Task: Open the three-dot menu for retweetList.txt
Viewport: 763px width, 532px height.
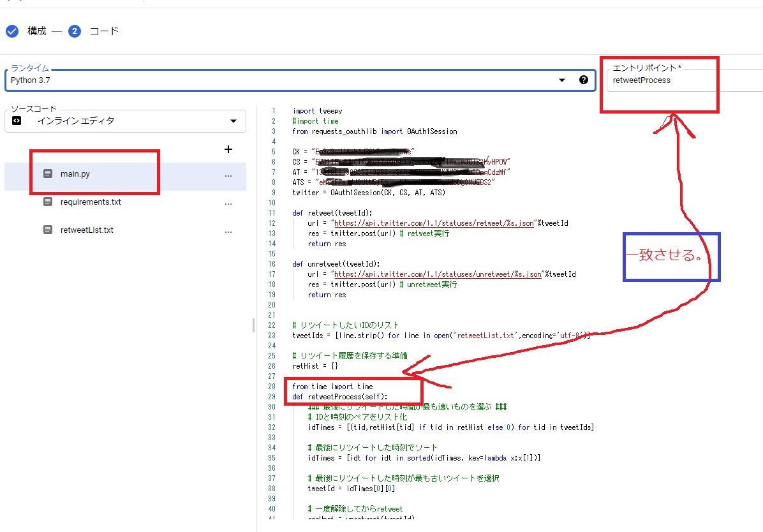Action: coord(228,232)
